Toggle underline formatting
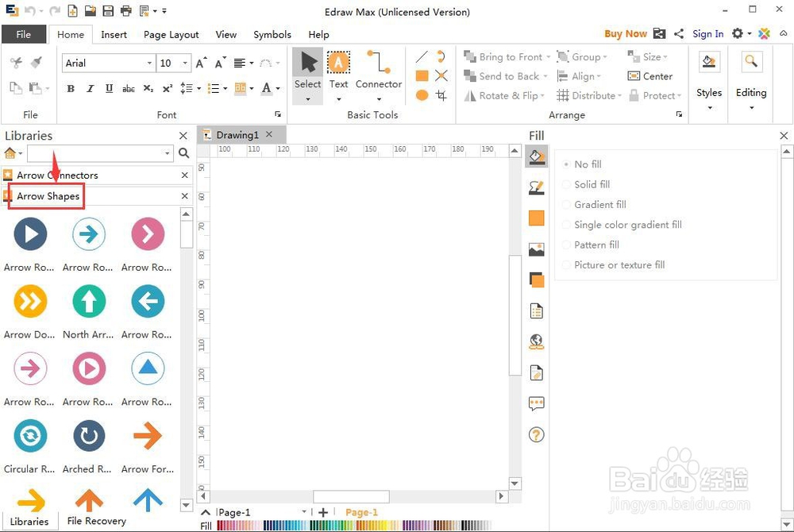The image size is (794, 532). 109,89
